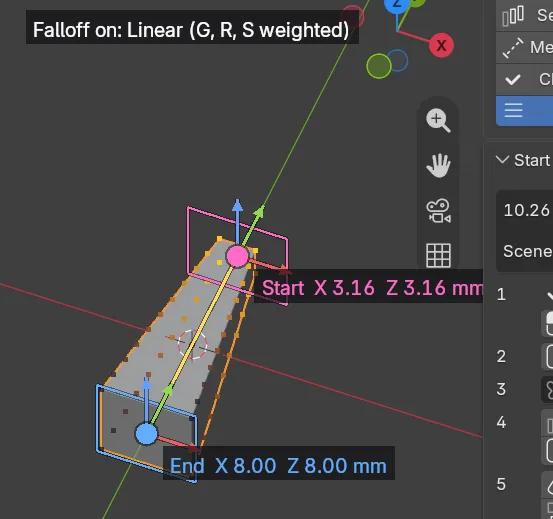Click the bar chart icon in sidebar
This screenshot has height=519, width=553.
click(x=513, y=17)
